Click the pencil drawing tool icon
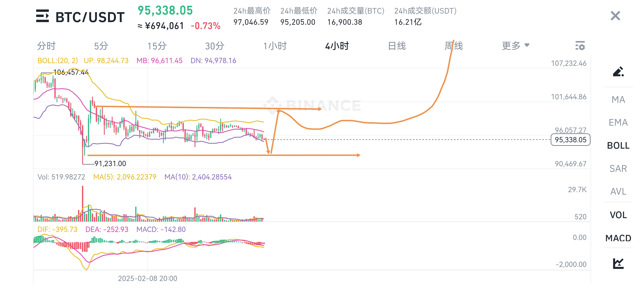Viewport: 644px width, 291px height. (618, 71)
